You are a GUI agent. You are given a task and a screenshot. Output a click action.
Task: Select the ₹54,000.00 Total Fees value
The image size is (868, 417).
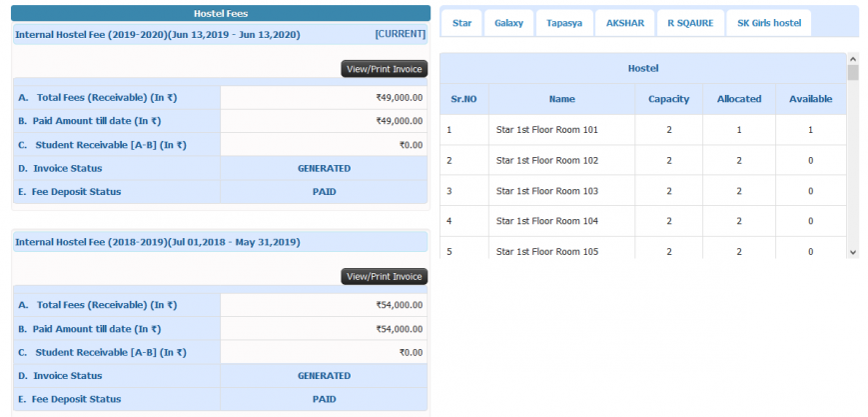coord(400,305)
